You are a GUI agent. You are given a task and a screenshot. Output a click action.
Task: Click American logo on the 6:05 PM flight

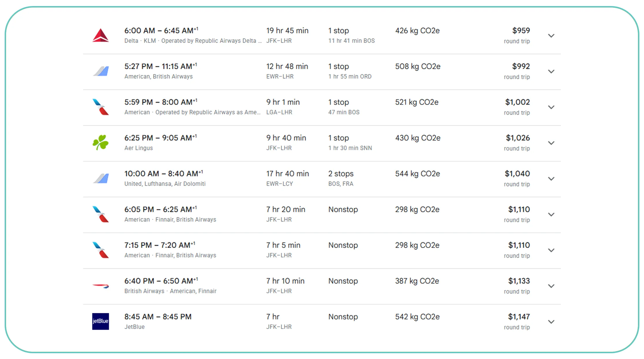(101, 214)
